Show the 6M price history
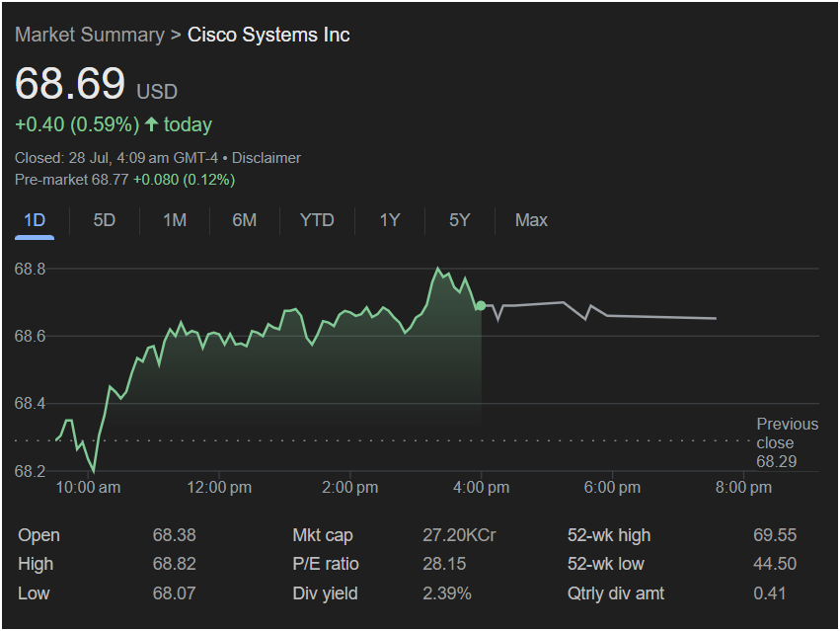The height and width of the screenshot is (631, 840). [244, 220]
